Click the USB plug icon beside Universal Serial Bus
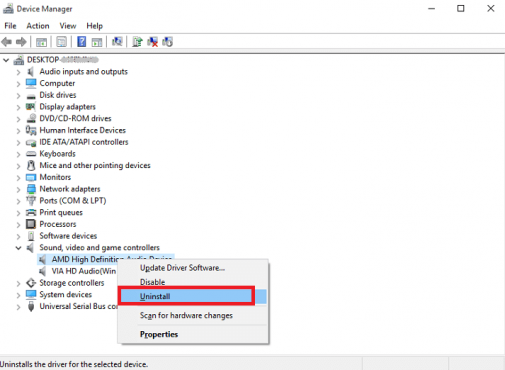This screenshot has height=370, width=505. 31,306
